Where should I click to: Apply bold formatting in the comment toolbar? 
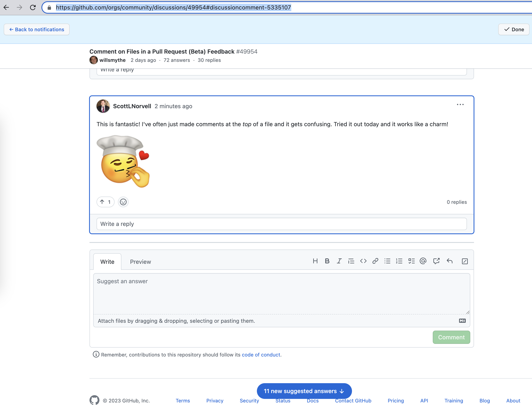pyautogui.click(x=327, y=261)
